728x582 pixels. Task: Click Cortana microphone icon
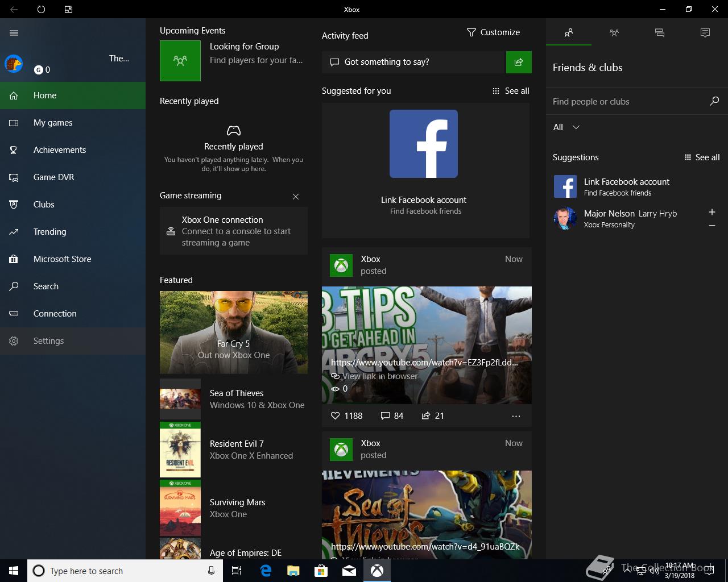coord(211,571)
